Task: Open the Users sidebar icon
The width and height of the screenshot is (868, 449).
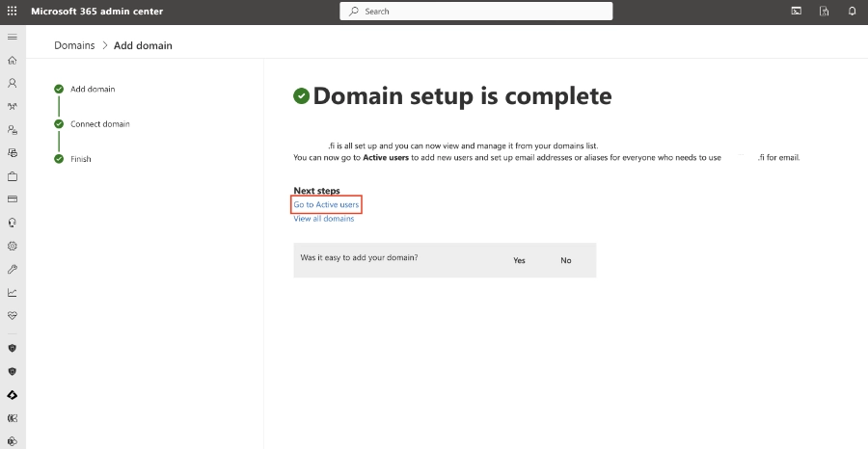Action: 13,84
